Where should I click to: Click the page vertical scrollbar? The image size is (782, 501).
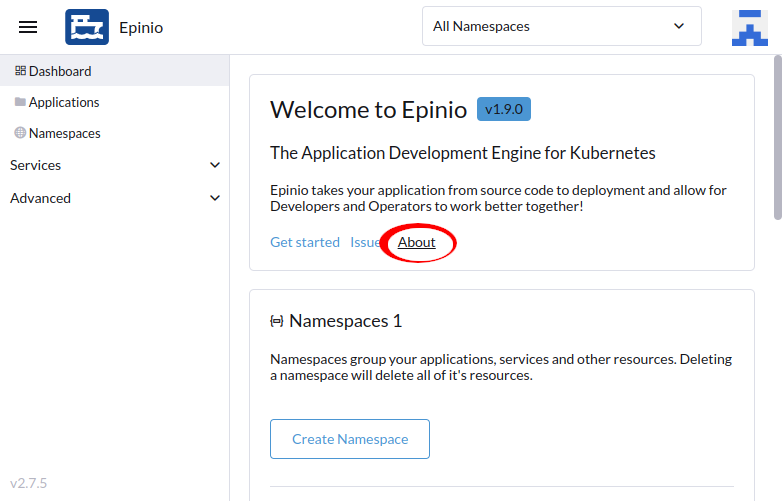pos(778,137)
